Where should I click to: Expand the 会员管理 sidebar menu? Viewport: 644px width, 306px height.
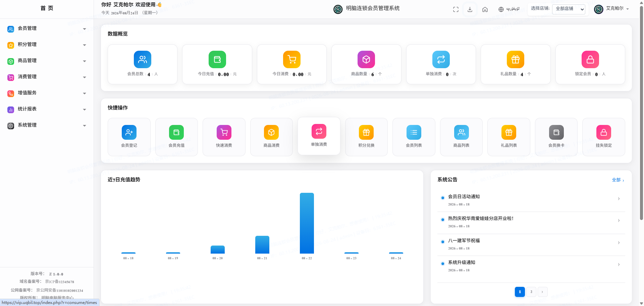[47, 29]
